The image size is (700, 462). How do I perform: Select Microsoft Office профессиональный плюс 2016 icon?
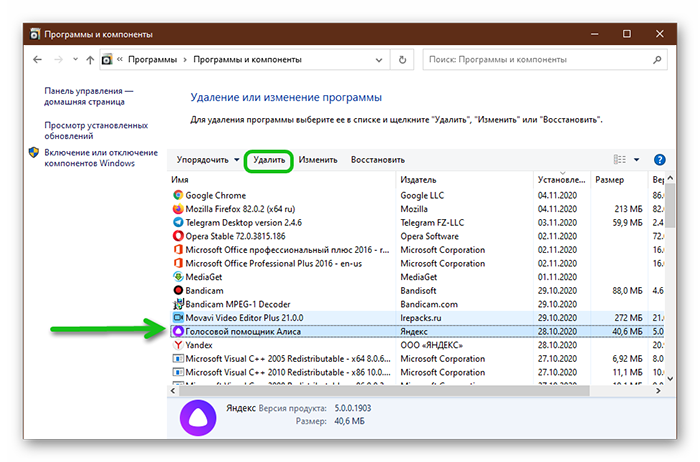click(178, 250)
